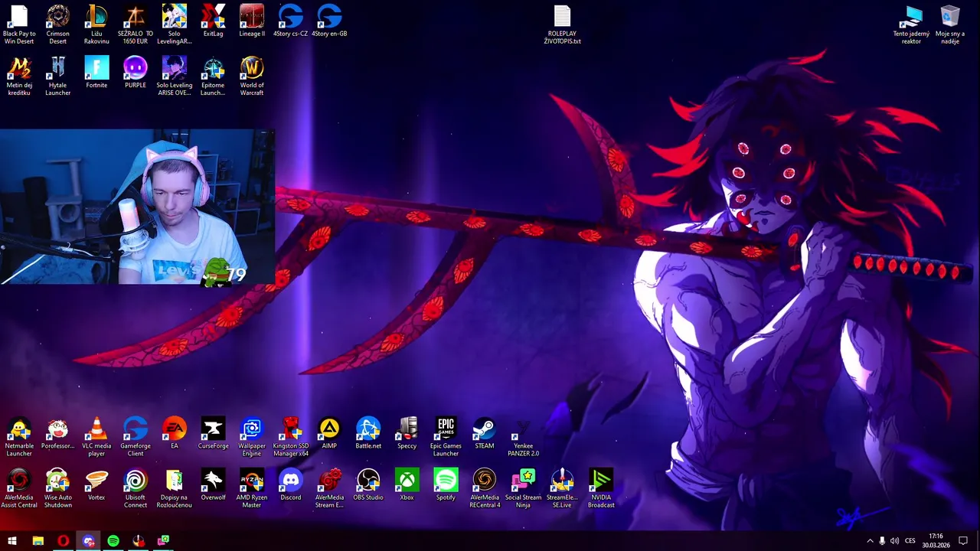Open the clock showing 17:16
Viewport: 980px width, 551px height.
pos(936,541)
